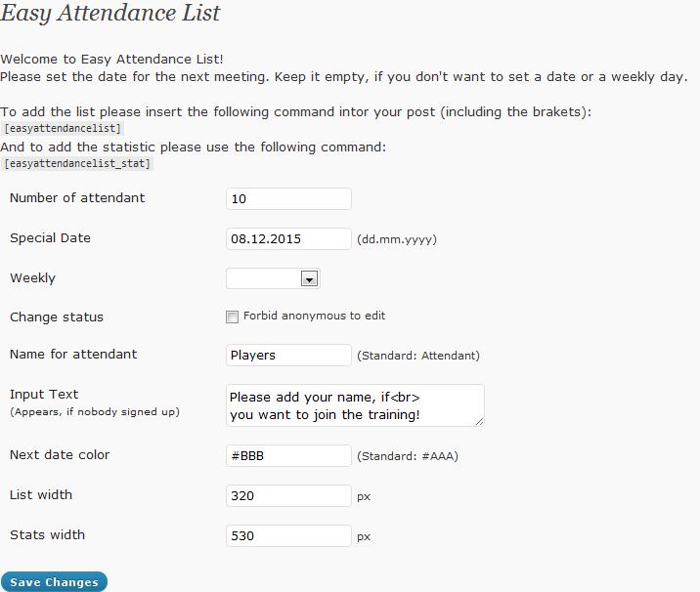The height and width of the screenshot is (592, 700).
Task: Select the Name for attendant field
Action: [x=288, y=356]
